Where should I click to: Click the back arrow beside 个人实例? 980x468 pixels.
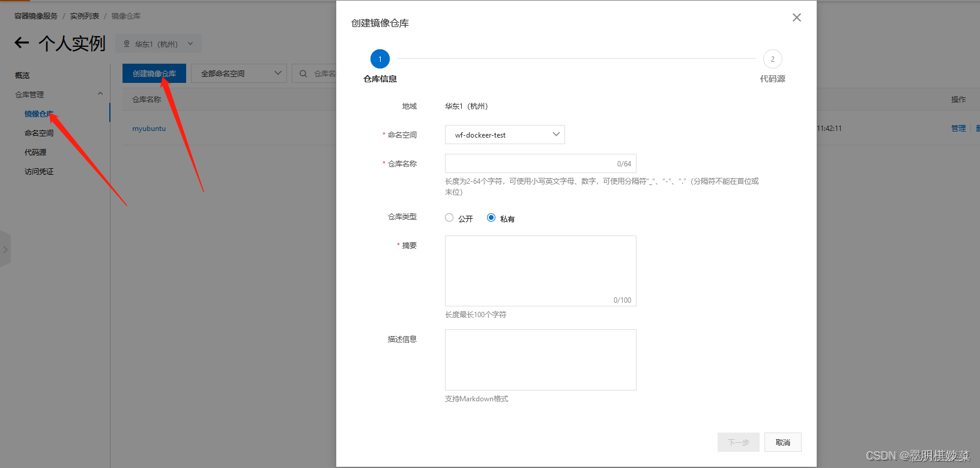pyautogui.click(x=22, y=43)
